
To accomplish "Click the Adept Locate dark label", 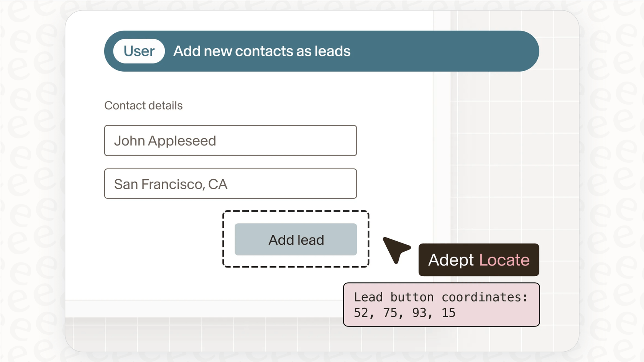I will [x=478, y=260].
